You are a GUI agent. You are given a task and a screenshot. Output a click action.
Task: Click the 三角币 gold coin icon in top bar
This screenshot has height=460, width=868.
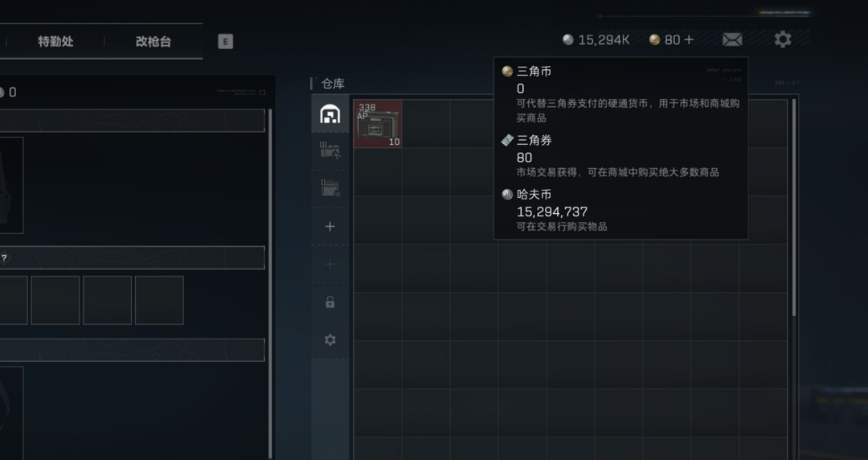[654, 39]
